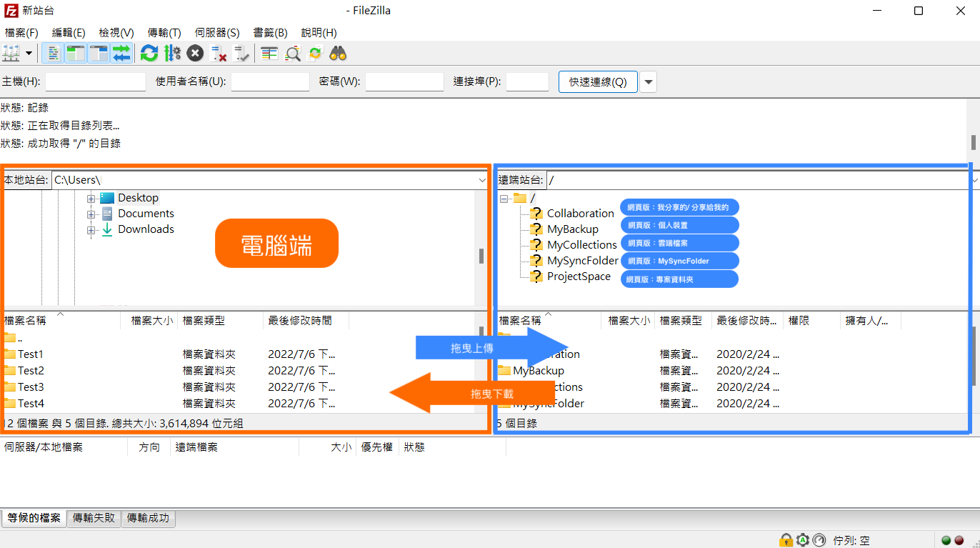Open the 傳輸(T) menu

click(x=164, y=33)
